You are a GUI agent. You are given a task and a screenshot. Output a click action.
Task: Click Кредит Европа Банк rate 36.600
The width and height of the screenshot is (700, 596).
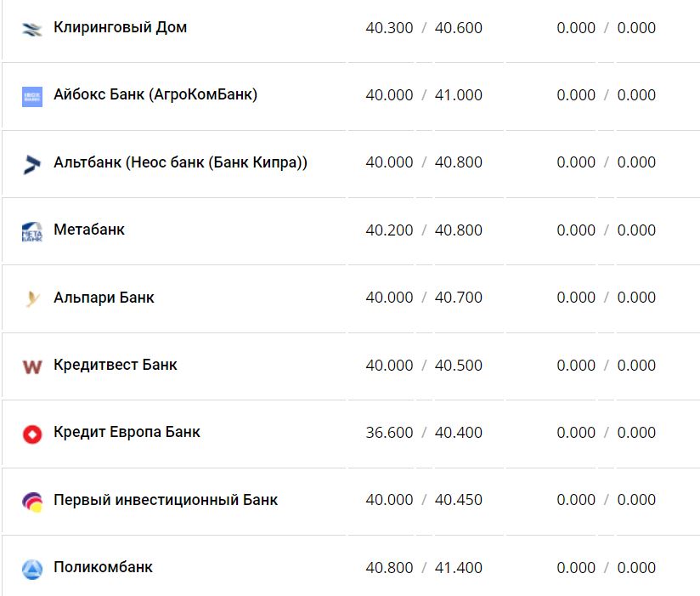(x=389, y=433)
